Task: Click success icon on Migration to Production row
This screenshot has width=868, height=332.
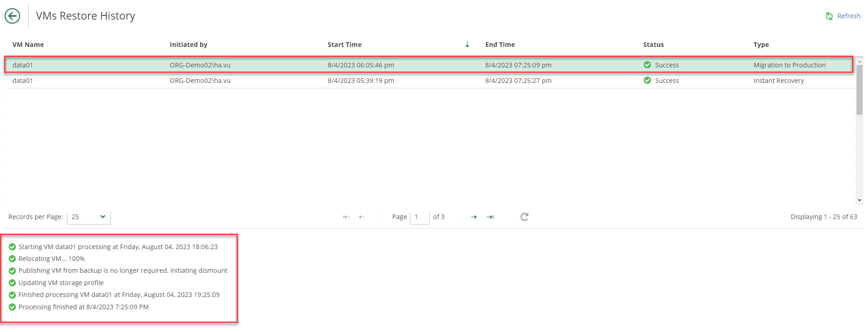Action: (647, 65)
